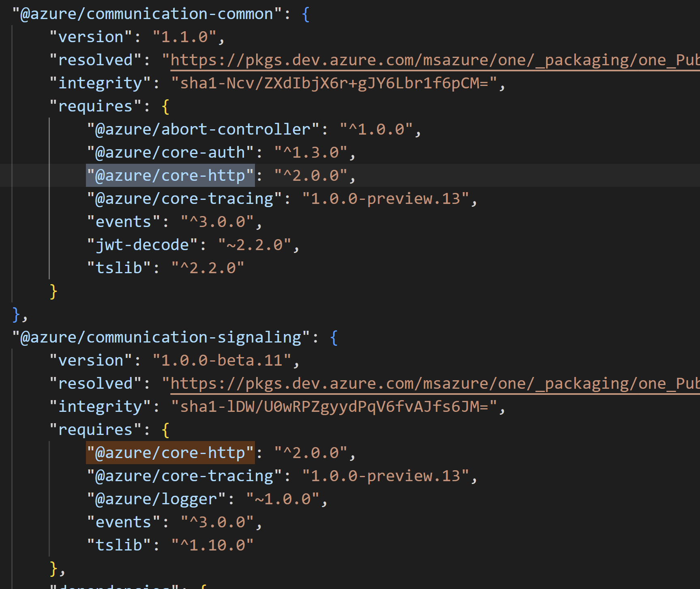Select the tslib version "^2.2.0"
The width and height of the screenshot is (700, 589).
point(208,268)
